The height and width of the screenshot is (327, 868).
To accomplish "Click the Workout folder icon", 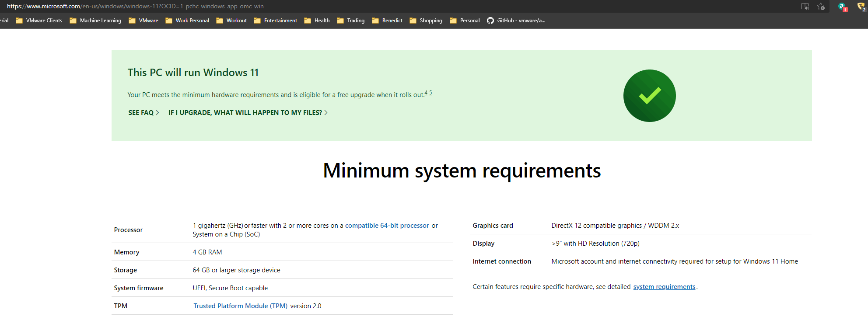I will click(x=220, y=21).
